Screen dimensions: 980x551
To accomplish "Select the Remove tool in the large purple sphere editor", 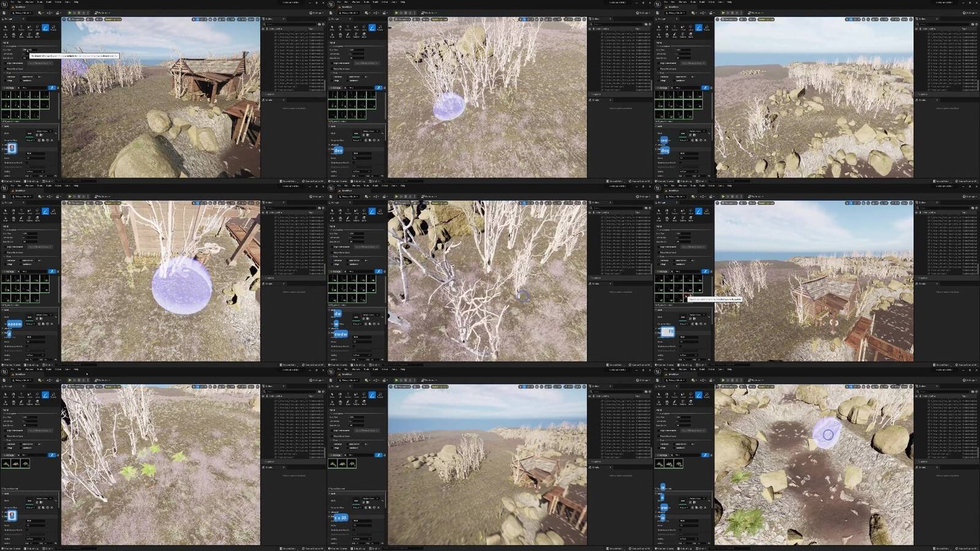I will tap(29, 219).
